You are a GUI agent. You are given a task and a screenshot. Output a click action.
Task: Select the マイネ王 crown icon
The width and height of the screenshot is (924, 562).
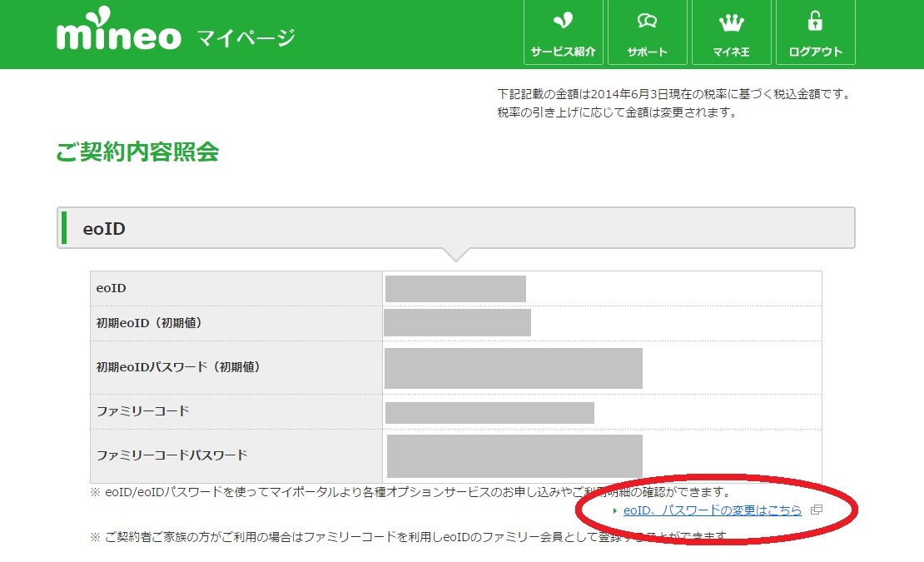point(731,22)
